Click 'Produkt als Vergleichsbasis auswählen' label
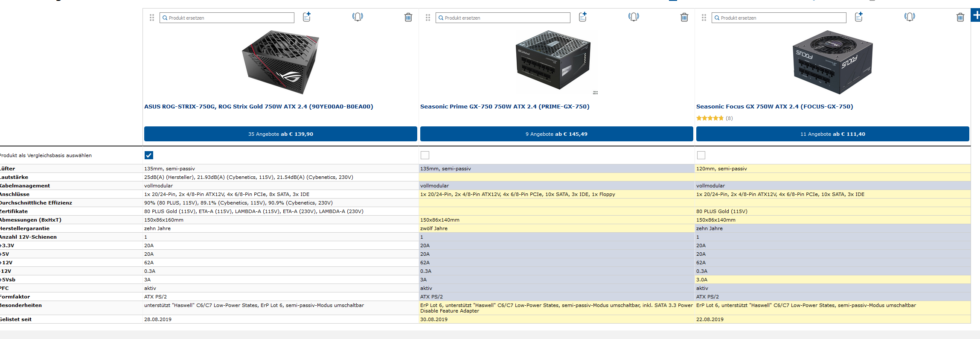Screen dimensions: 980x339 pyautogui.click(x=46, y=155)
